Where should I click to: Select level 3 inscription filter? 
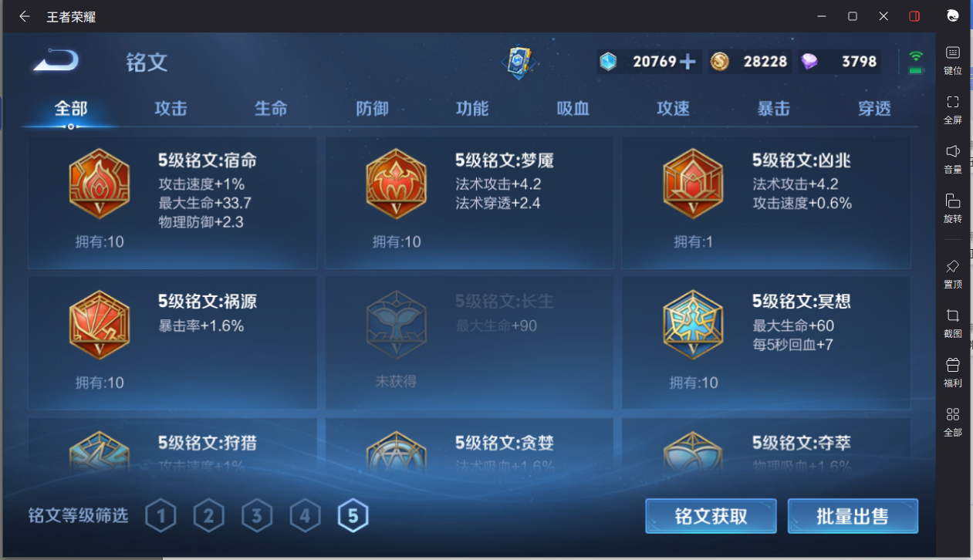tap(257, 516)
